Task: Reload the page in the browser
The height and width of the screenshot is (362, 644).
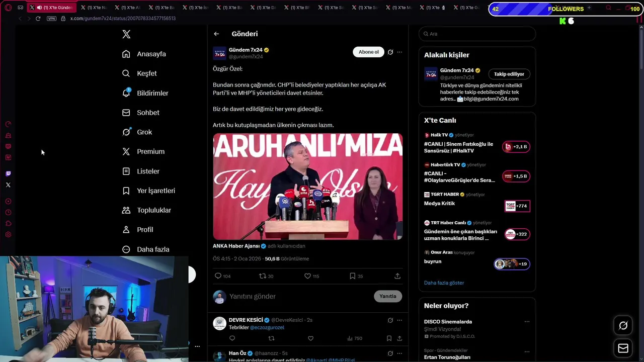Action: pyautogui.click(x=38, y=19)
